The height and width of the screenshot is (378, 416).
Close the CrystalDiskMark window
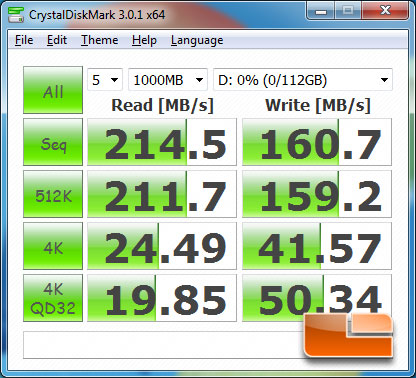(385, 11)
